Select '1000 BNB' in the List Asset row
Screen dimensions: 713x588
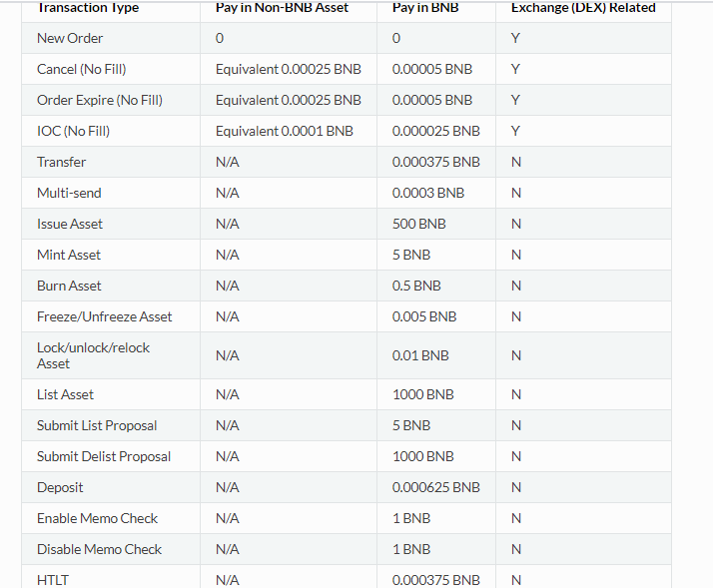(422, 394)
